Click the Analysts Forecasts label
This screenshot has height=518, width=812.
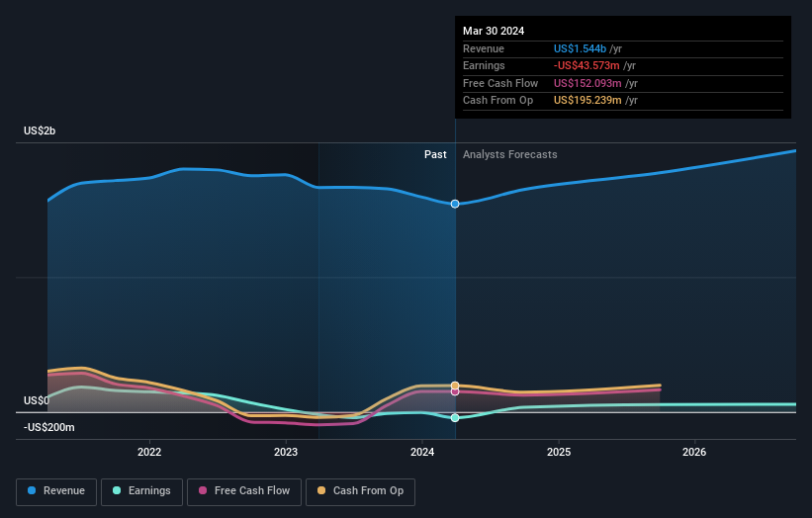510,154
